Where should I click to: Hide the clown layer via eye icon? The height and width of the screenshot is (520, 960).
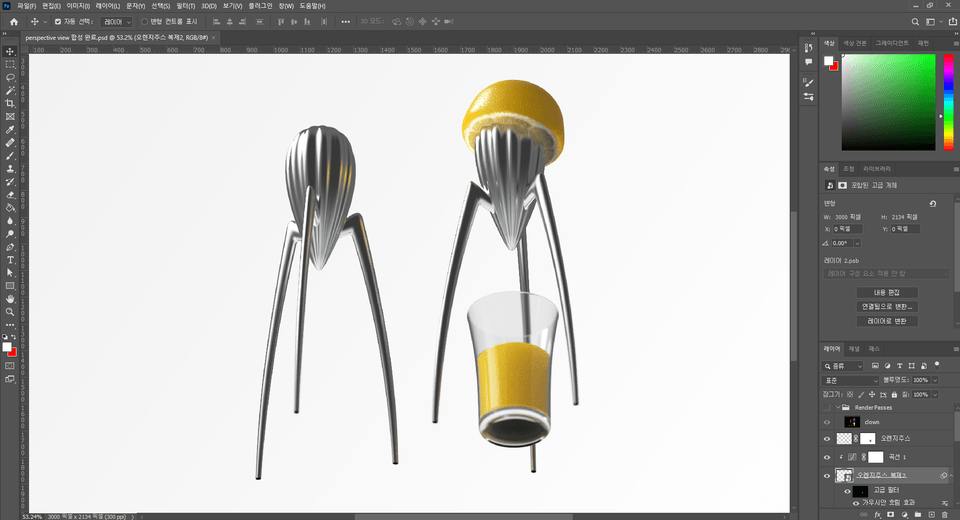(826, 422)
